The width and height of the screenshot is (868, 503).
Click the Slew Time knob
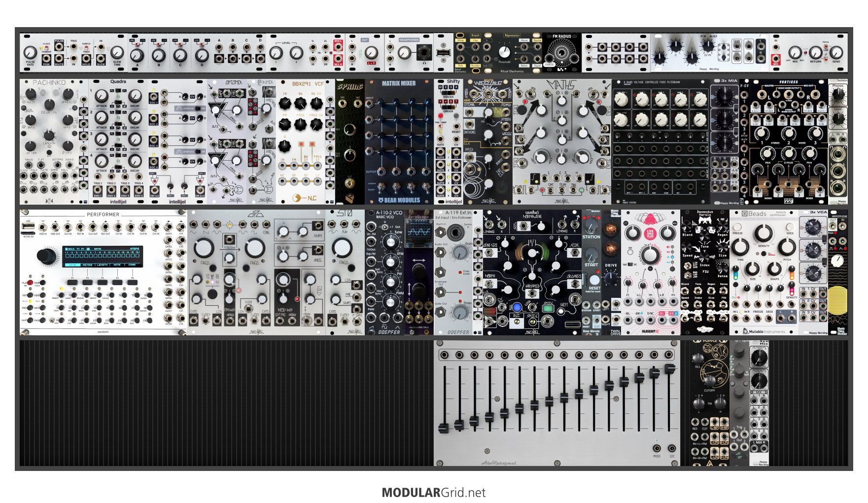[117, 52]
